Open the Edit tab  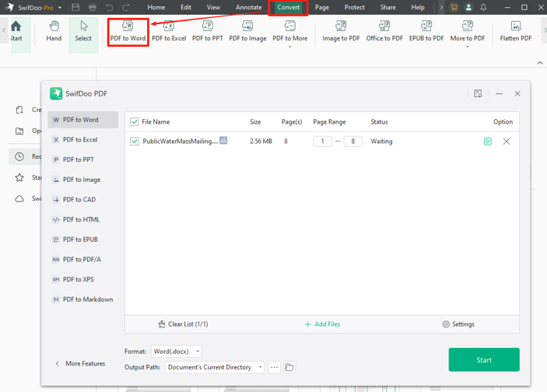[186, 7]
